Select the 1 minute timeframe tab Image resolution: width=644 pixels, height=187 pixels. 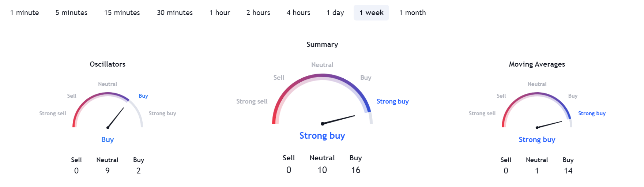pyautogui.click(x=25, y=13)
